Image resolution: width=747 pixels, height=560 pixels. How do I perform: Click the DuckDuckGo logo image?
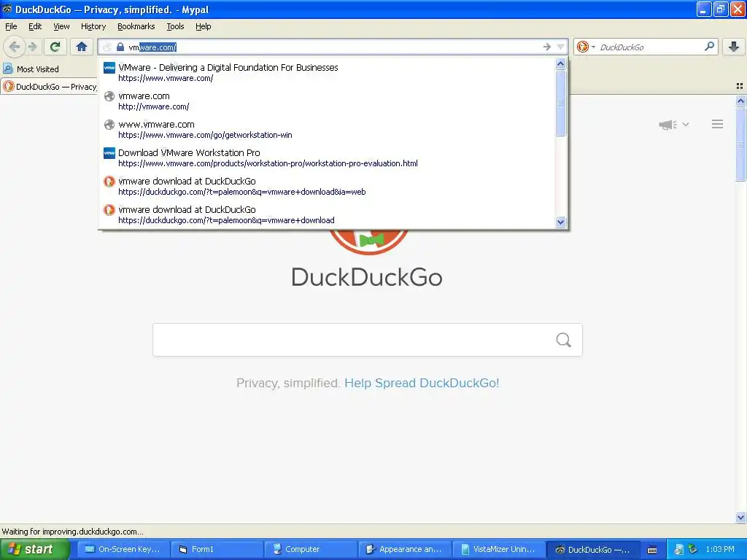(x=368, y=242)
